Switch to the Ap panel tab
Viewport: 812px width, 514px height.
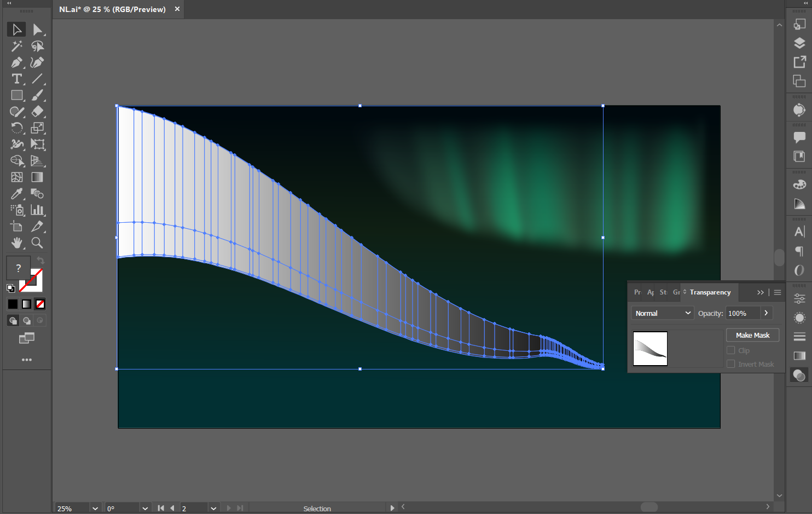point(651,292)
